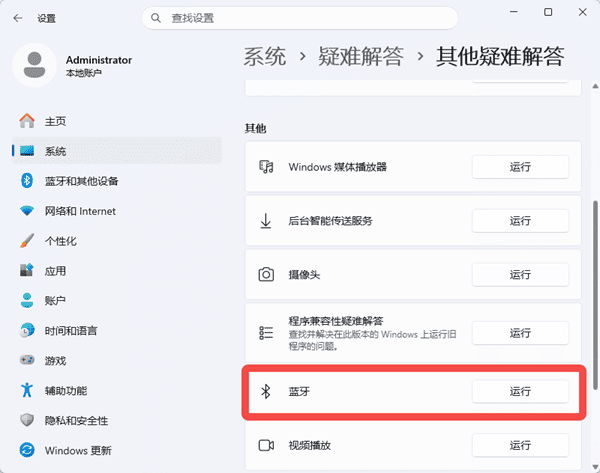Click the 视频播放 video camera icon

[266, 445]
